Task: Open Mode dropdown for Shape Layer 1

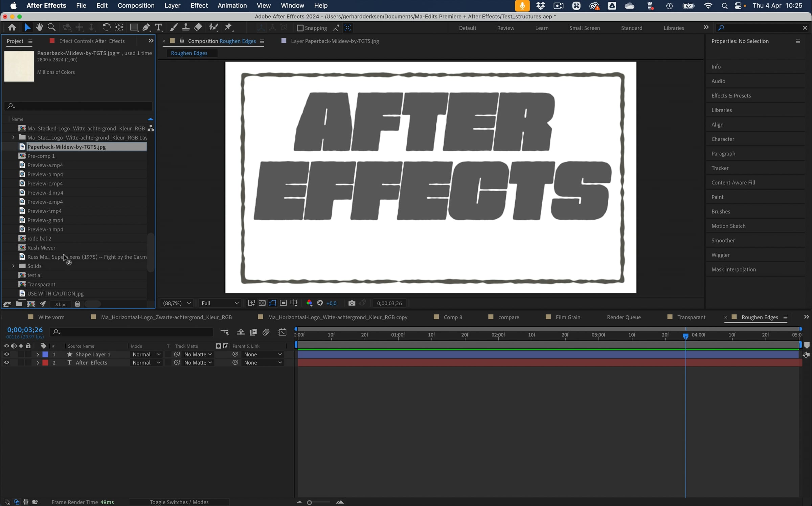Action: [x=146, y=354]
